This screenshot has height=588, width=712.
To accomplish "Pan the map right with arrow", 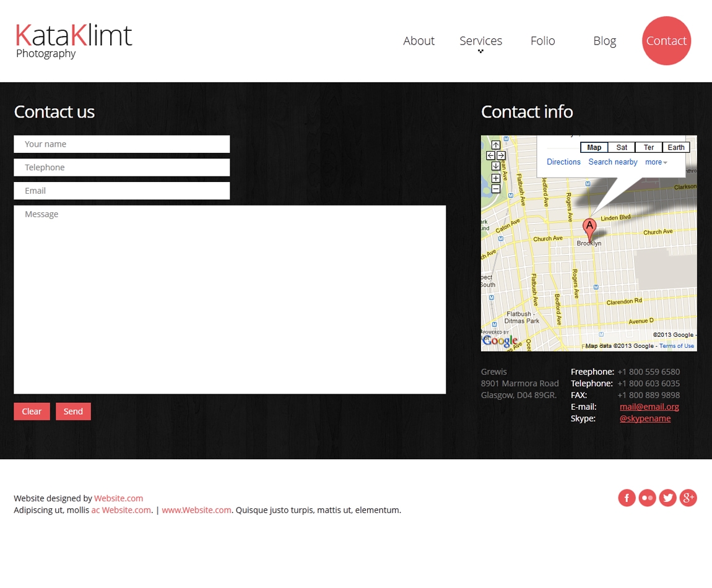I will (x=501, y=155).
